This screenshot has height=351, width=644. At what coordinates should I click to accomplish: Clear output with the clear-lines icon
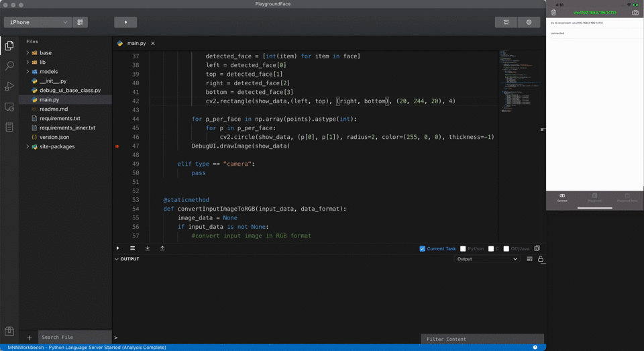point(529,259)
